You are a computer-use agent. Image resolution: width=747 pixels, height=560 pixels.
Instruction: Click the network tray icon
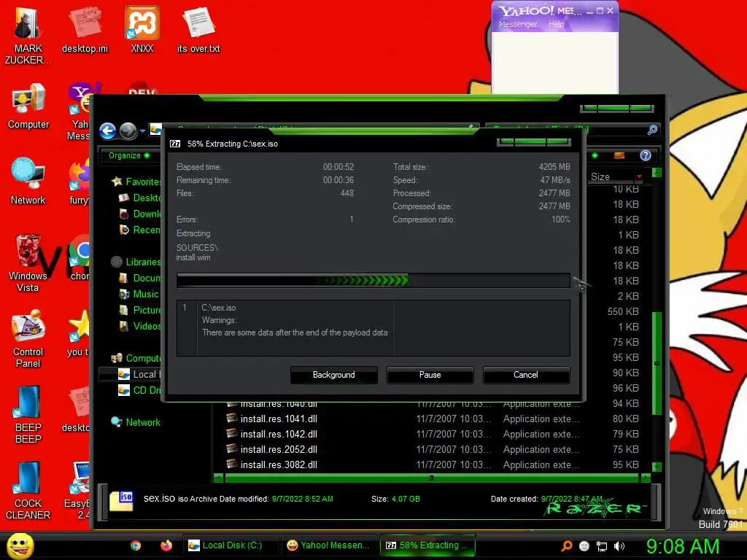coord(602,547)
